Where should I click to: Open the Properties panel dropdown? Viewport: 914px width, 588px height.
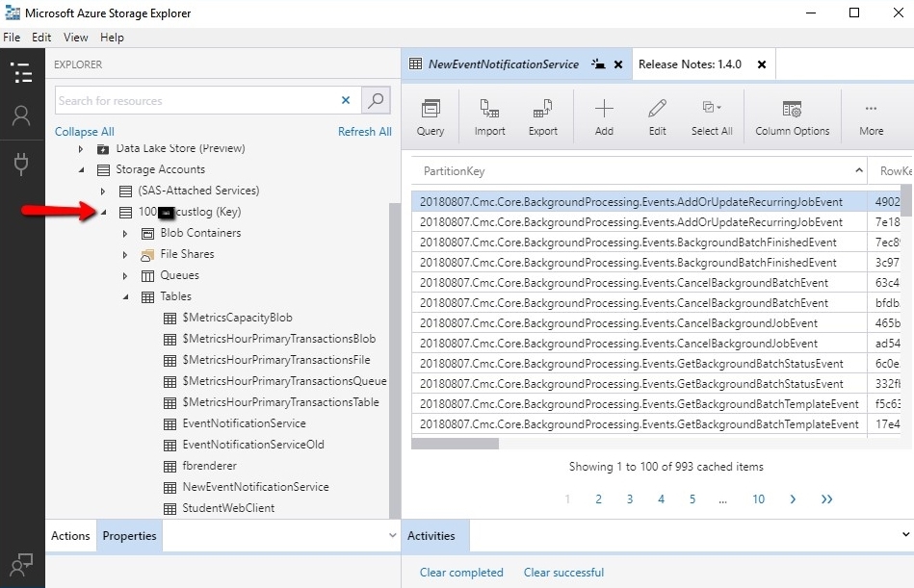pyautogui.click(x=390, y=536)
